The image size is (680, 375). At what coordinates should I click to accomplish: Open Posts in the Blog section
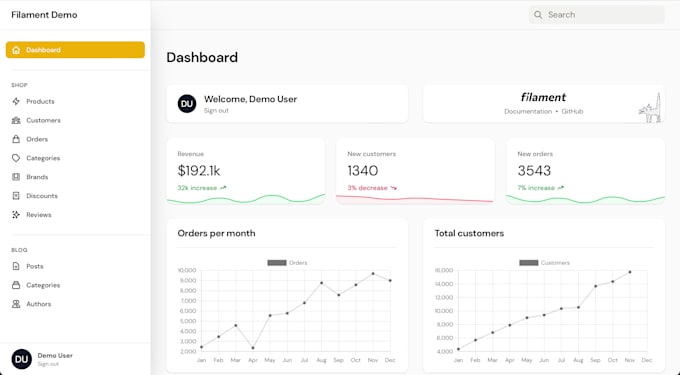coord(35,266)
